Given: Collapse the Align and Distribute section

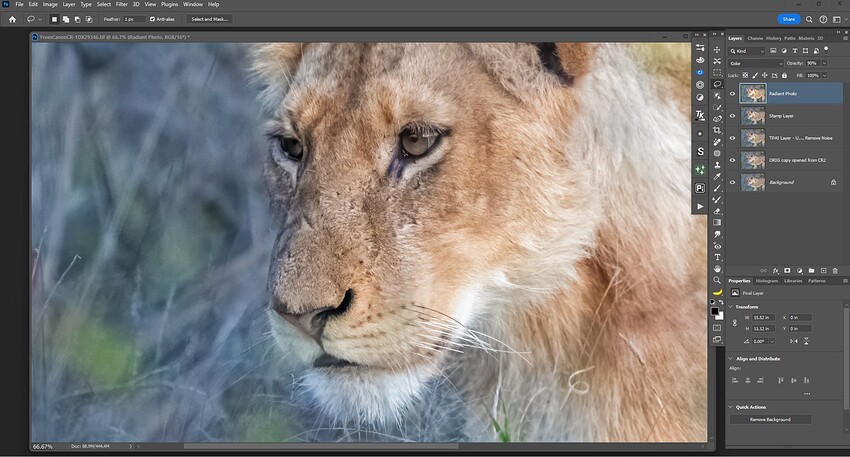Looking at the screenshot, I should [x=731, y=359].
